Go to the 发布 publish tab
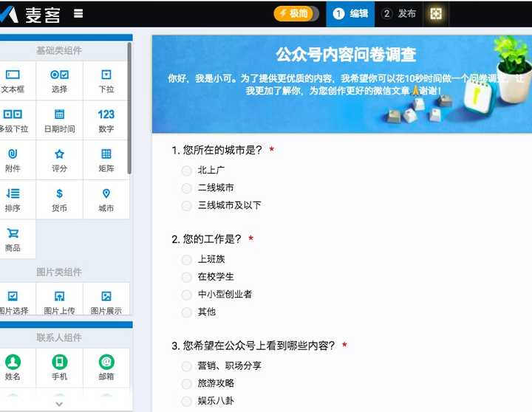Screen dimensions: 532x412 pyautogui.click(x=399, y=14)
